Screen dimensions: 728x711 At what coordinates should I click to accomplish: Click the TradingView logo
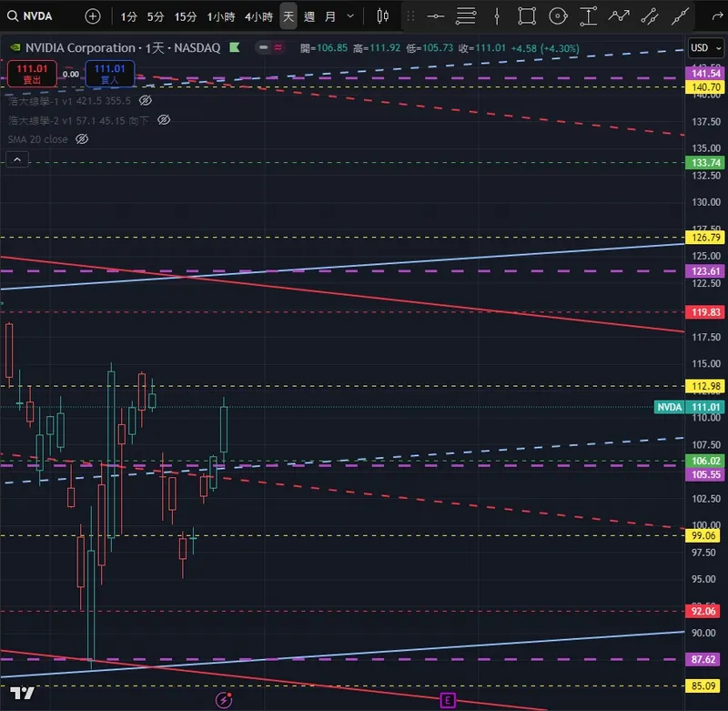[22, 694]
